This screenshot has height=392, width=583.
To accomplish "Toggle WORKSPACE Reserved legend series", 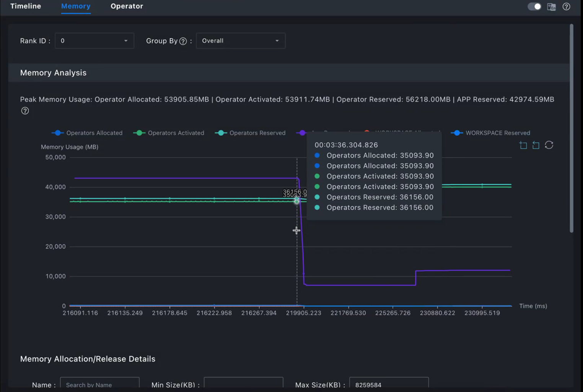I will pyautogui.click(x=491, y=133).
